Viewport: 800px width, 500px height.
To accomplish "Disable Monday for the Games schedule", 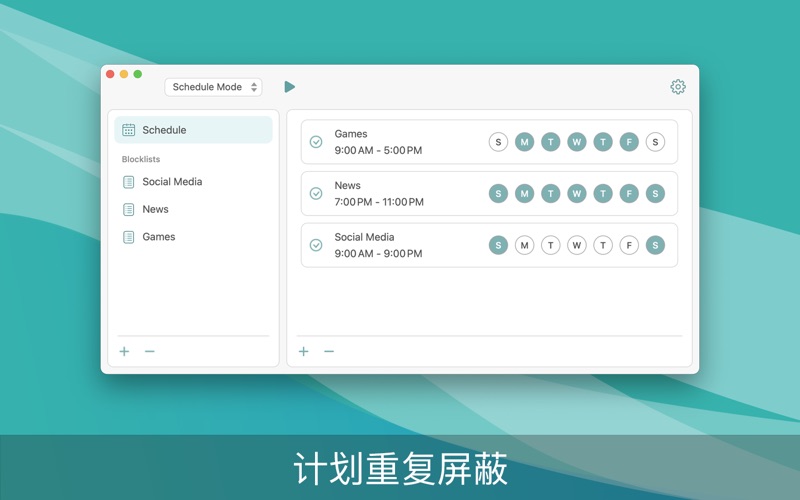I will (x=524, y=142).
